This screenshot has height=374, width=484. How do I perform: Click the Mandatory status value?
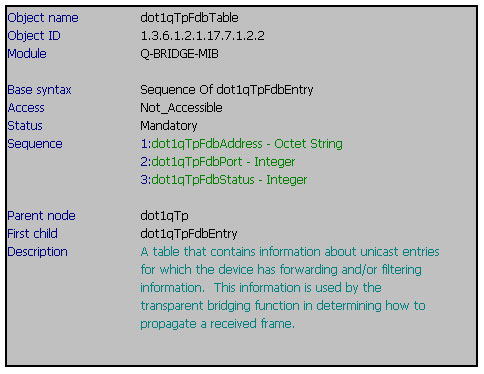pyautogui.click(x=169, y=126)
